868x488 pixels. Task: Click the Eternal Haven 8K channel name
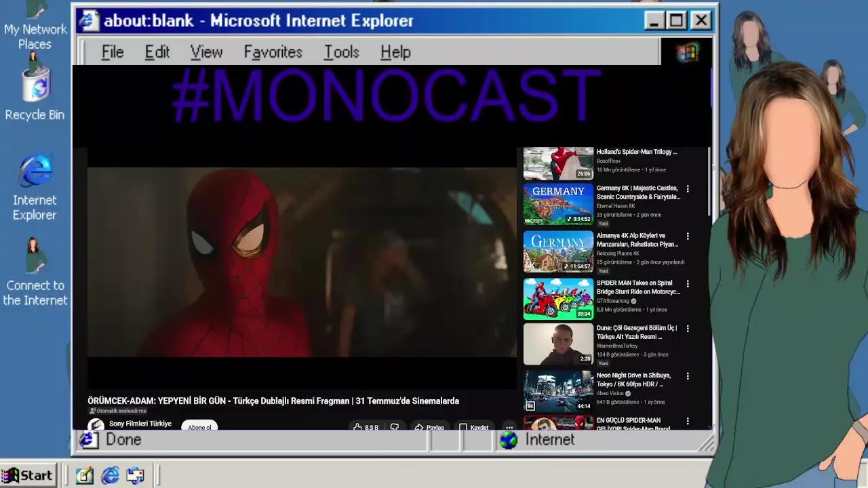(x=616, y=206)
